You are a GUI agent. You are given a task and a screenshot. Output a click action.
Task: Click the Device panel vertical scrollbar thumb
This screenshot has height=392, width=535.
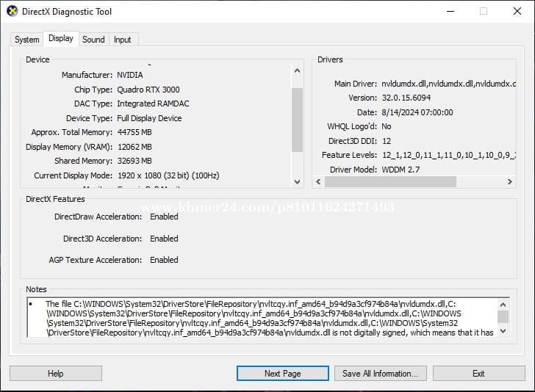coord(297,120)
